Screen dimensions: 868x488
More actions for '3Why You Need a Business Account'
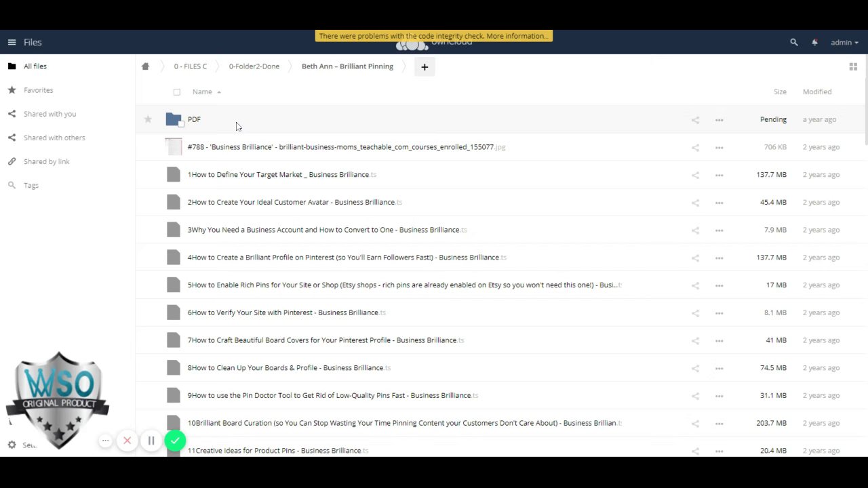point(719,230)
